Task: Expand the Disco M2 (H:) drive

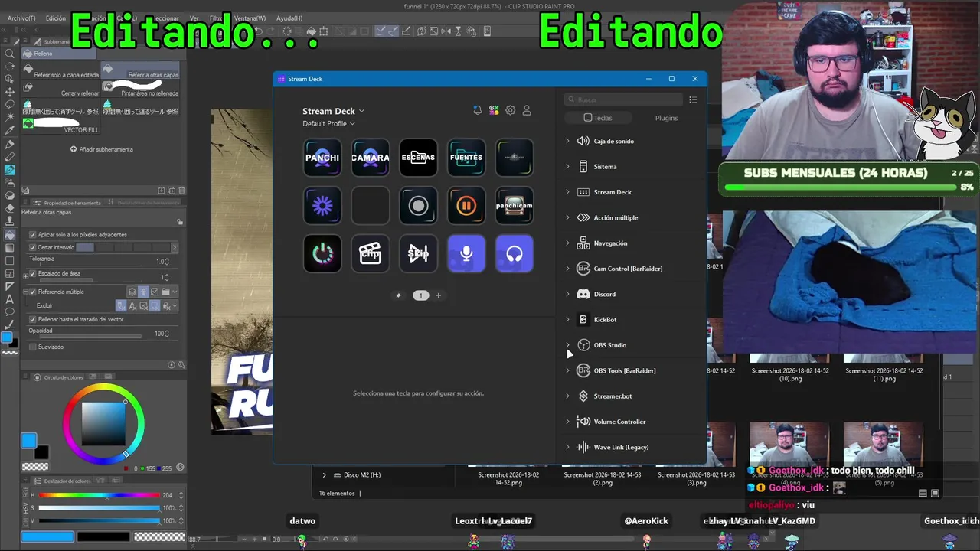Action: pos(324,474)
